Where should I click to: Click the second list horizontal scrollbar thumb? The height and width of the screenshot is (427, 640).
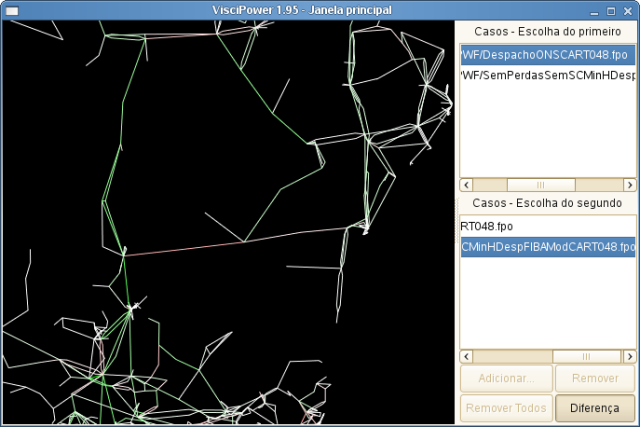[587, 356]
